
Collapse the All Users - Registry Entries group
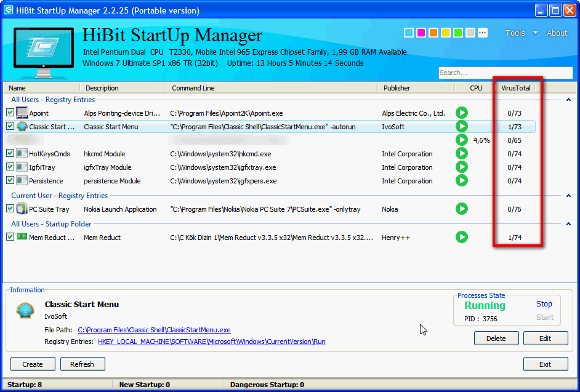point(568,100)
